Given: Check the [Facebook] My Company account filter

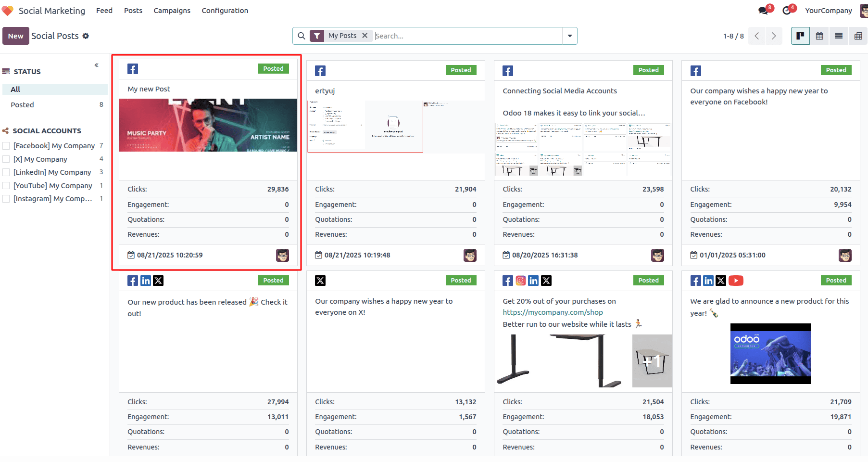Looking at the screenshot, I should (5, 145).
